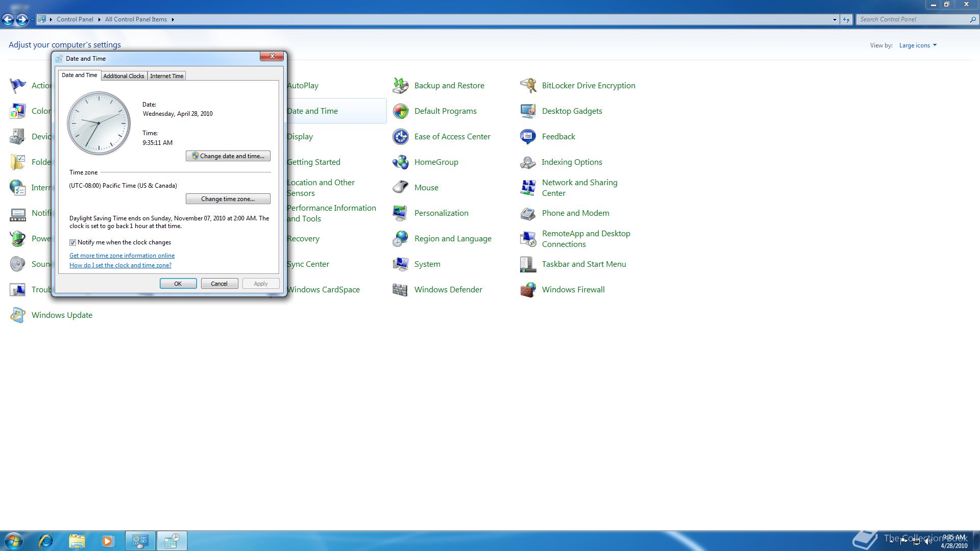Open the Personalization icon
980x551 pixels.
coord(401,213)
